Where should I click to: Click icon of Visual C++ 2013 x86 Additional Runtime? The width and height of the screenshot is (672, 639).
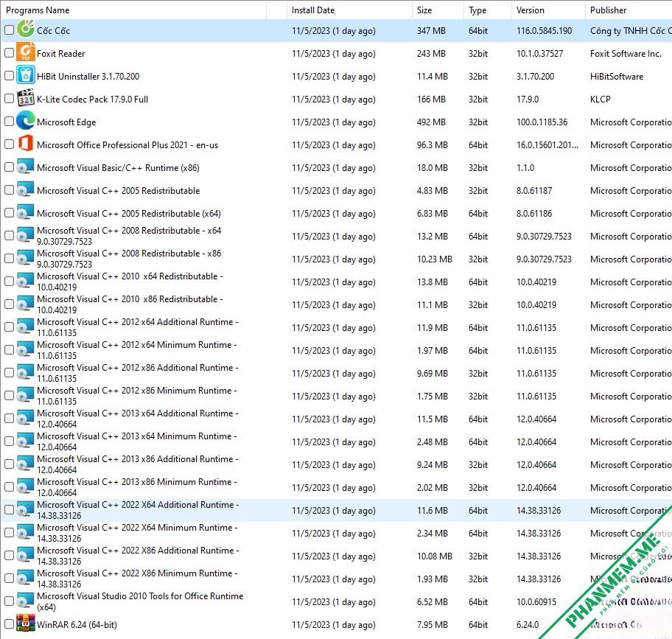pyautogui.click(x=26, y=464)
